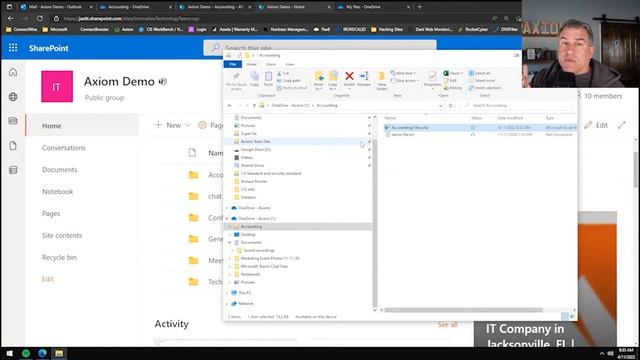Switch to the Explorer Share ribbon tab
The height and width of the screenshot is (360, 640).
coord(271,64)
